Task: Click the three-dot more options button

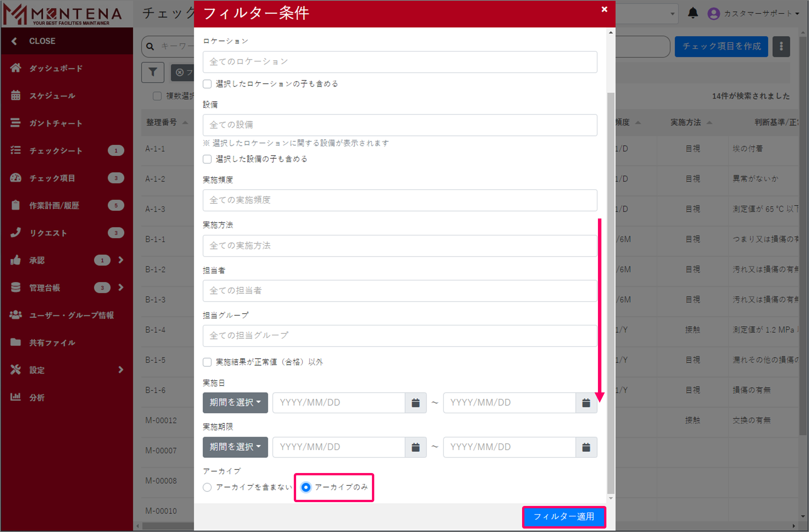Action: coord(781,46)
